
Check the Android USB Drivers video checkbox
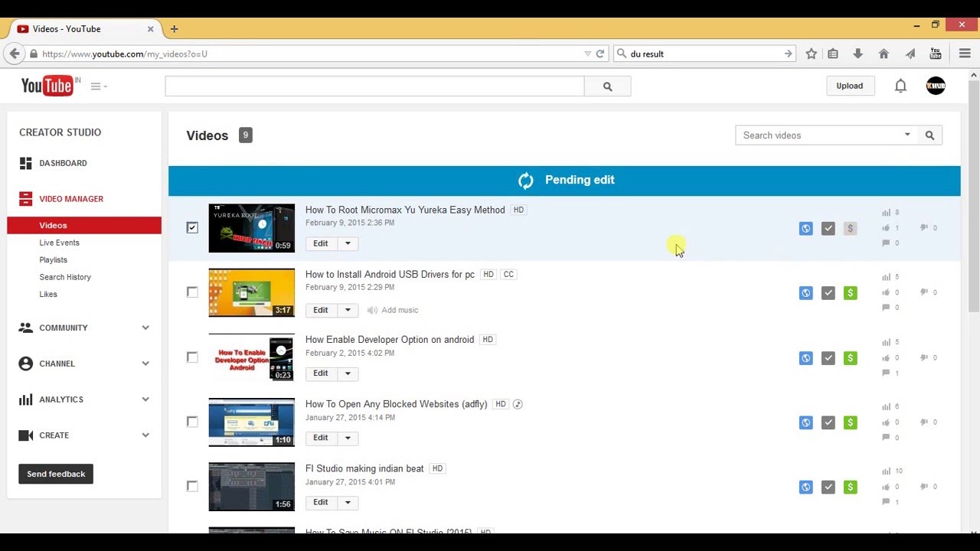click(192, 292)
